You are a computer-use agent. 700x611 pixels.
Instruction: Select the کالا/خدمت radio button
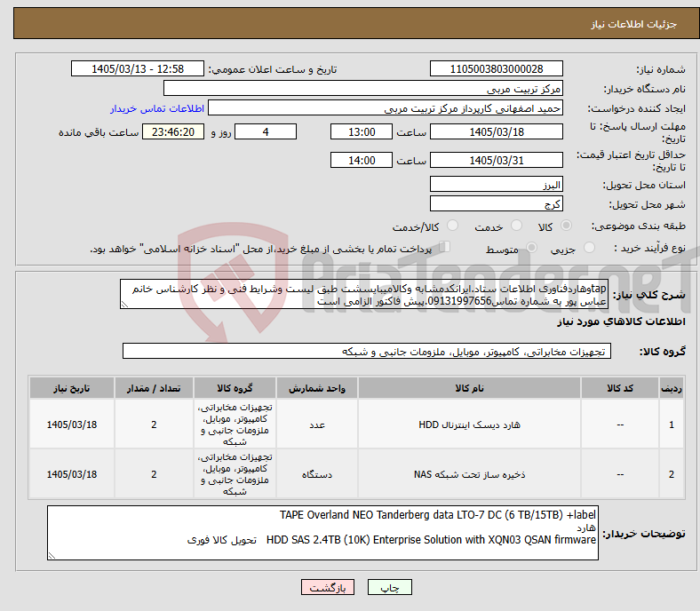pyautogui.click(x=453, y=226)
